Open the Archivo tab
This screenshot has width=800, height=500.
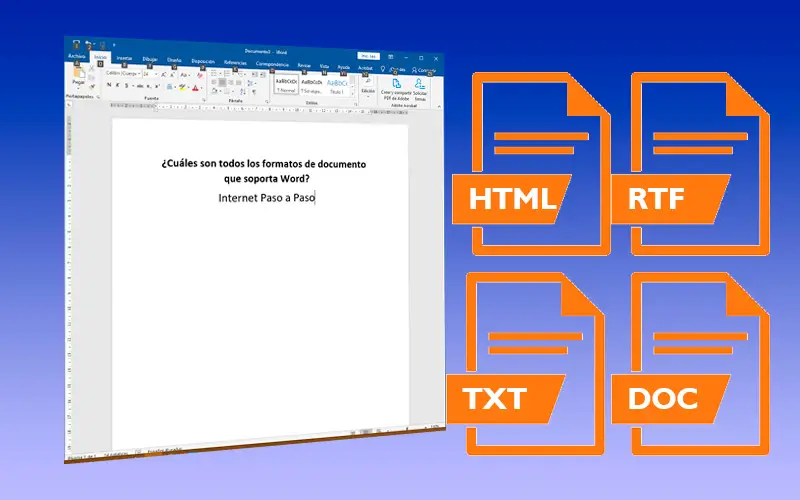coord(77,56)
